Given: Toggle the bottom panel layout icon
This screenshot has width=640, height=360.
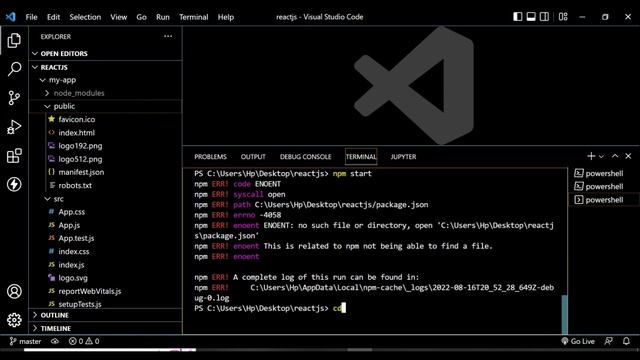Looking at the screenshot, I should [x=531, y=17].
